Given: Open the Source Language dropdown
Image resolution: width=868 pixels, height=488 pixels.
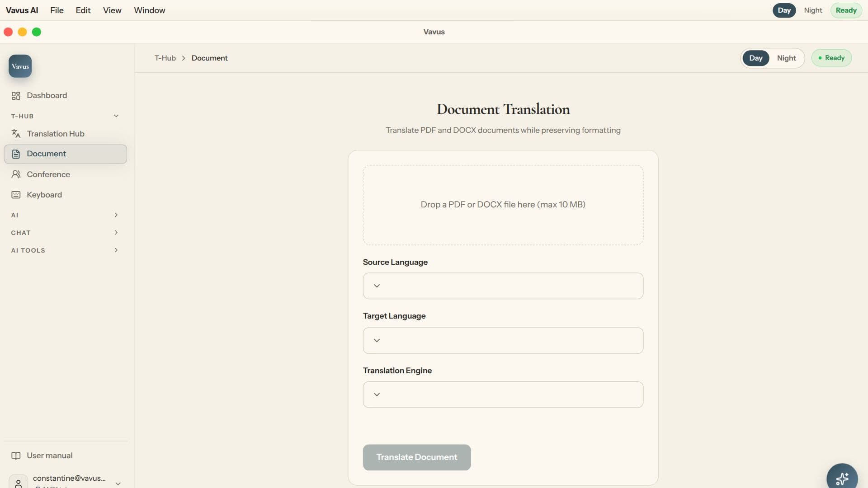Looking at the screenshot, I should coord(503,286).
